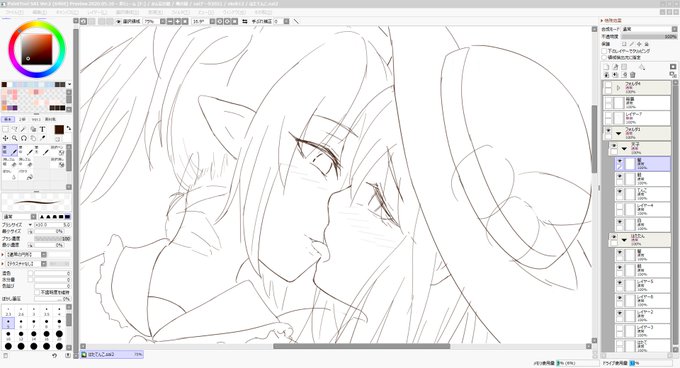Select the magic wand tool

click(x=24, y=129)
